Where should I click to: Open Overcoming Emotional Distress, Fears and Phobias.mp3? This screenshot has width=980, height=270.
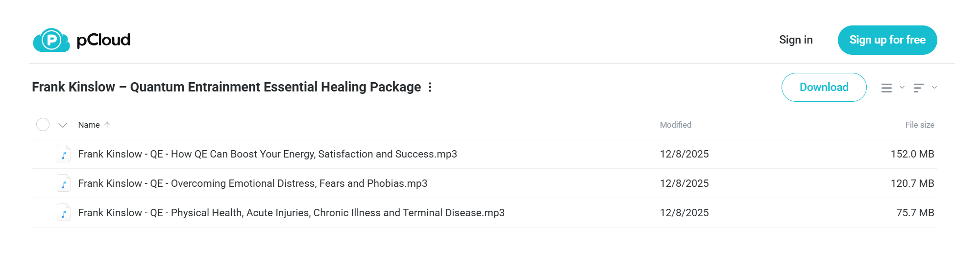pos(253,183)
